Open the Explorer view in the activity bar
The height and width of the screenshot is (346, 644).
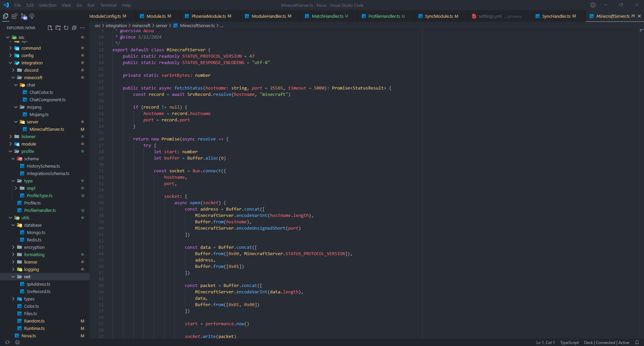click(5, 16)
